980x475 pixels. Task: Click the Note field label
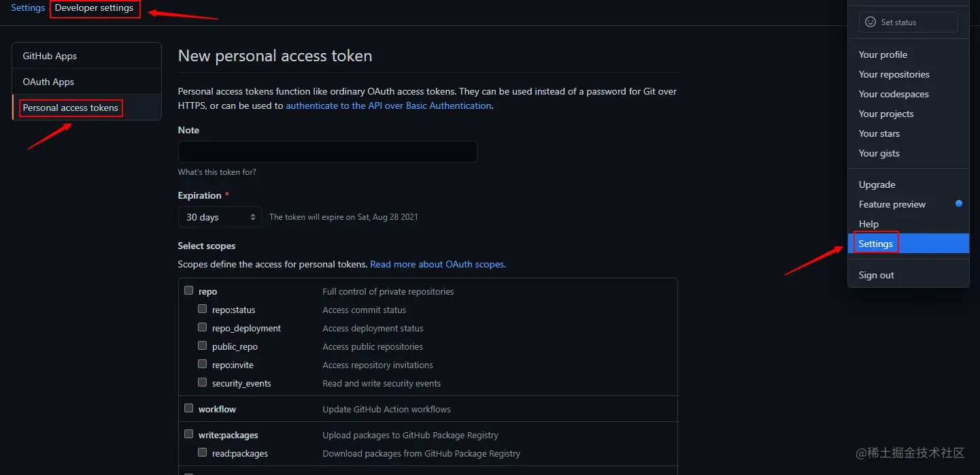189,130
